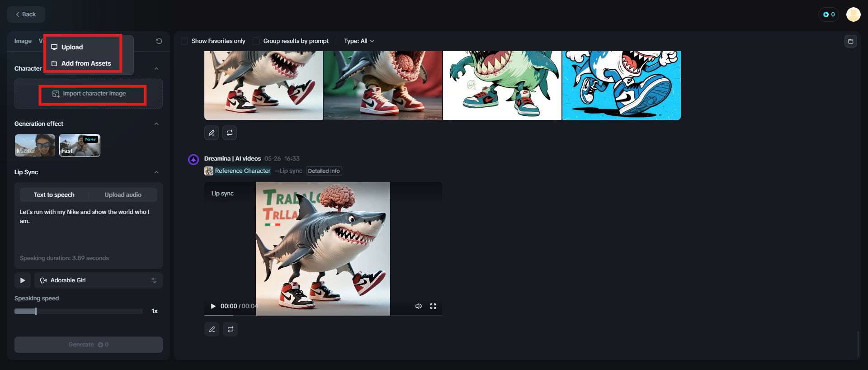Open the blue comic shark image
Screen dimensions: 868x370
coord(622,85)
